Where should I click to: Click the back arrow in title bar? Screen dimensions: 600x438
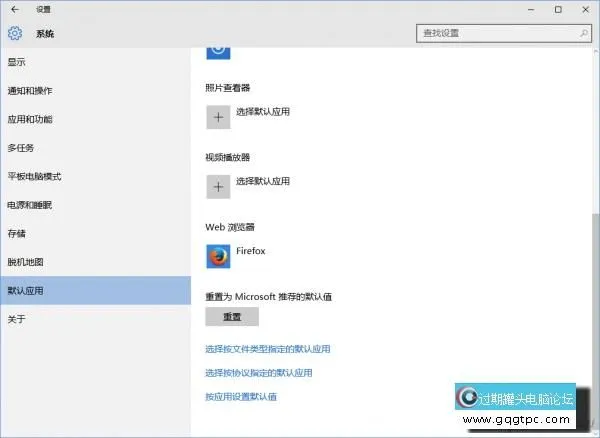coord(14,9)
